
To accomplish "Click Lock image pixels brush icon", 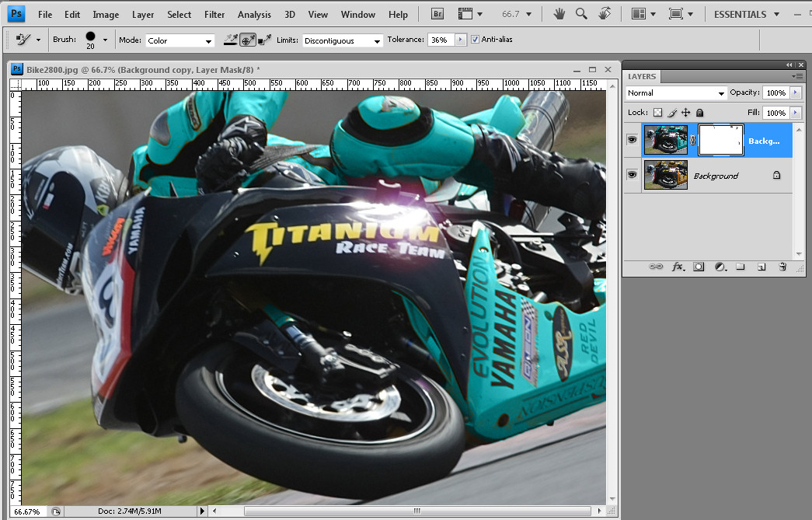I will point(672,113).
